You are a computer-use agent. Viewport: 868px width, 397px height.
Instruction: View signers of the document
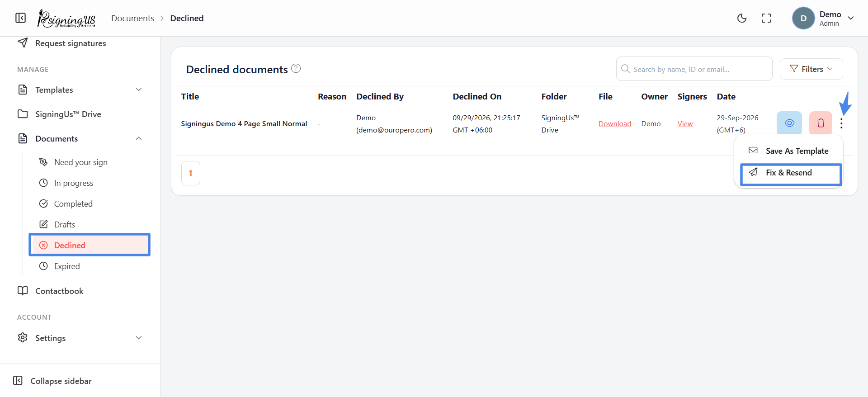point(685,124)
